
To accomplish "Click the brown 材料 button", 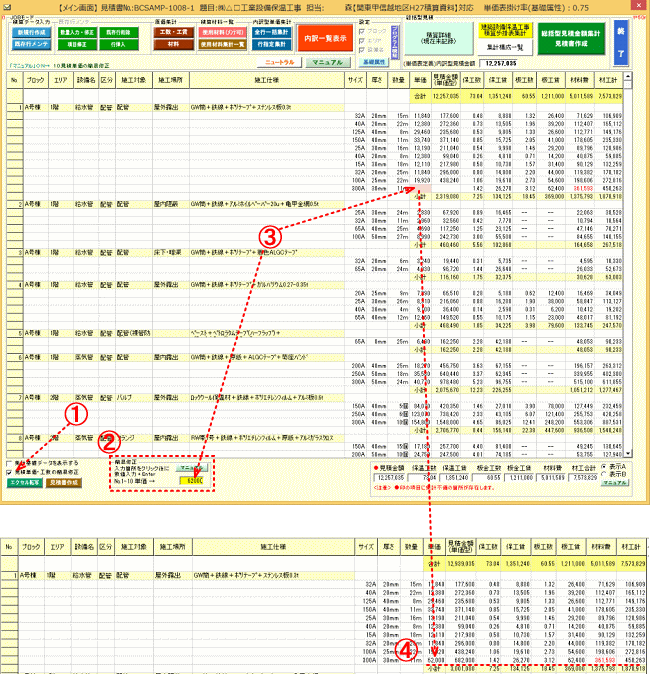I will click(174, 44).
